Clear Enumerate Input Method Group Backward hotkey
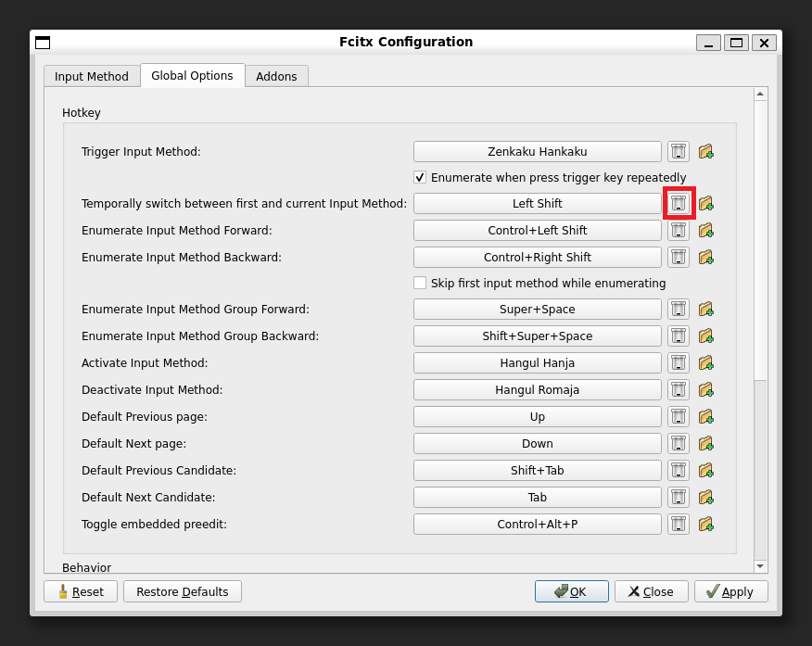This screenshot has width=812, height=646. pyautogui.click(x=678, y=336)
